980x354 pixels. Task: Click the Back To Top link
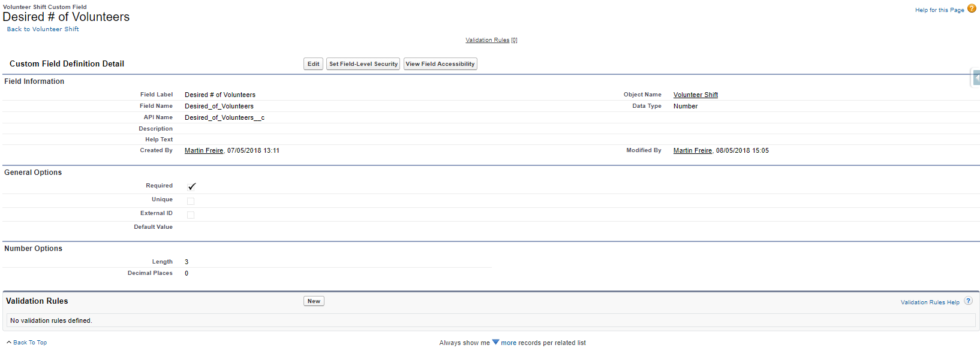coord(30,343)
